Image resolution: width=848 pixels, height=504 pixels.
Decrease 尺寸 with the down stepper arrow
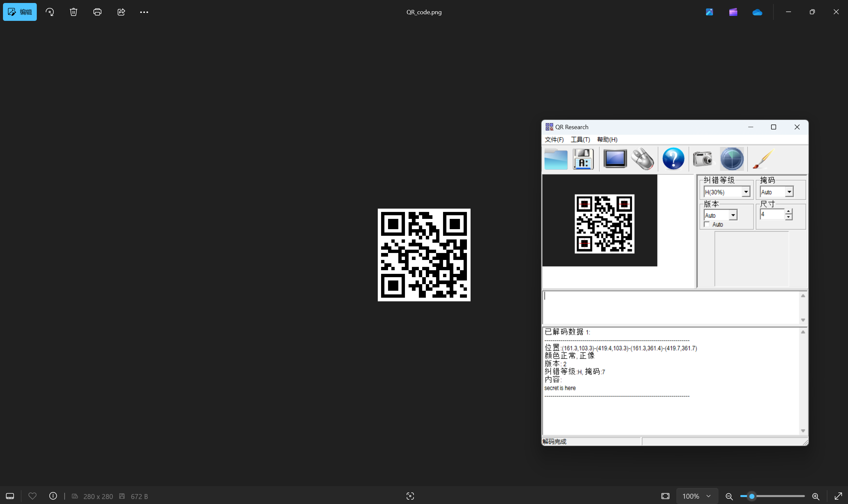coord(789,217)
